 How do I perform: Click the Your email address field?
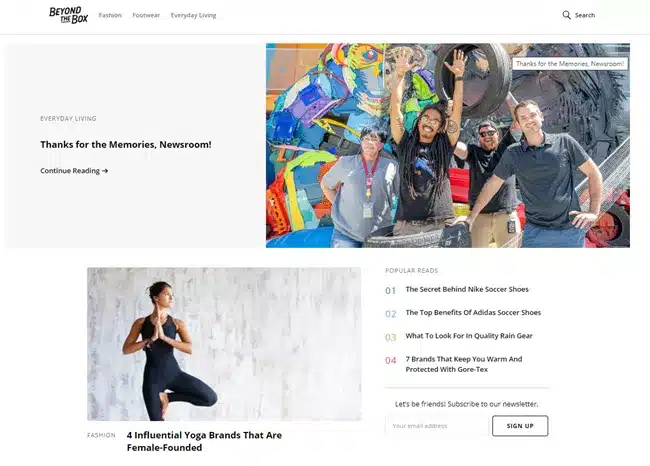pos(437,426)
